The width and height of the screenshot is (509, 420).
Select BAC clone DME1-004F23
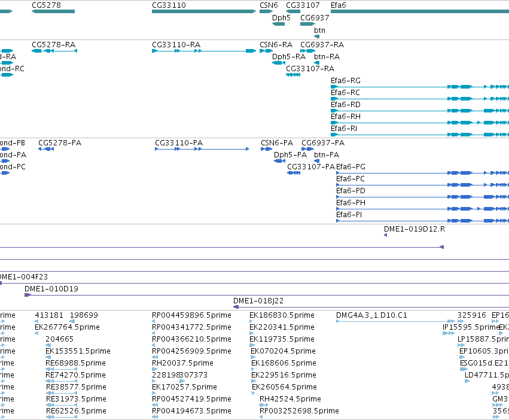[255, 283]
